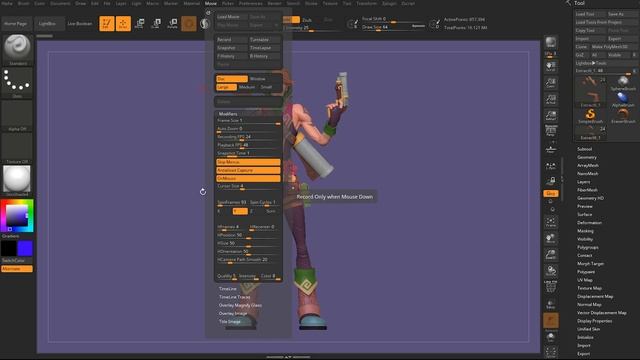Select the Window recording area option
The height and width of the screenshot is (360, 640).
(x=264, y=79)
